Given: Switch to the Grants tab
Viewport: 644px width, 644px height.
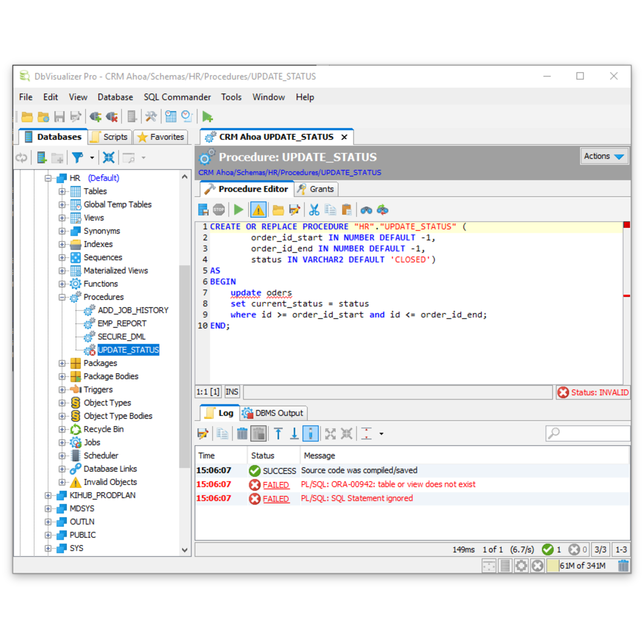Looking at the screenshot, I should click(x=316, y=189).
